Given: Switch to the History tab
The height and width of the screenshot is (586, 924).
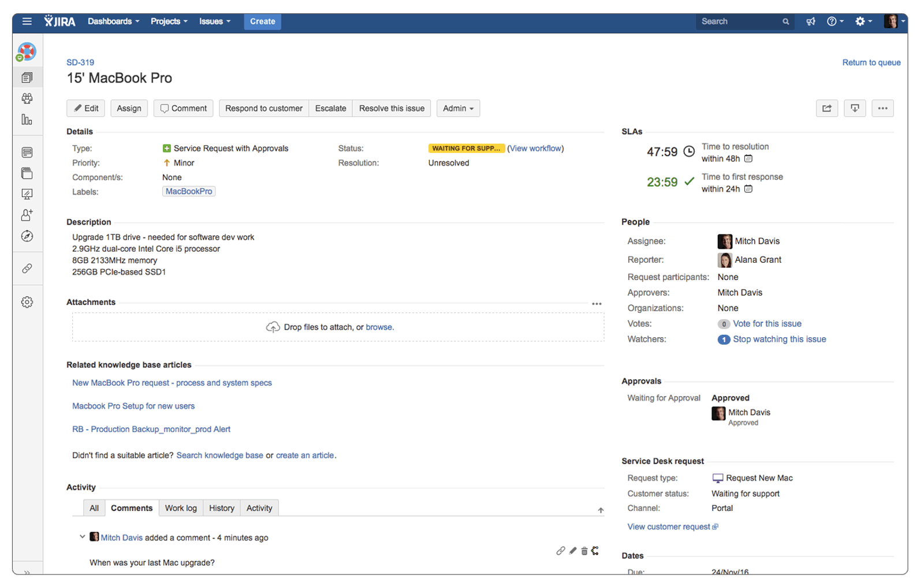Looking at the screenshot, I should point(222,508).
